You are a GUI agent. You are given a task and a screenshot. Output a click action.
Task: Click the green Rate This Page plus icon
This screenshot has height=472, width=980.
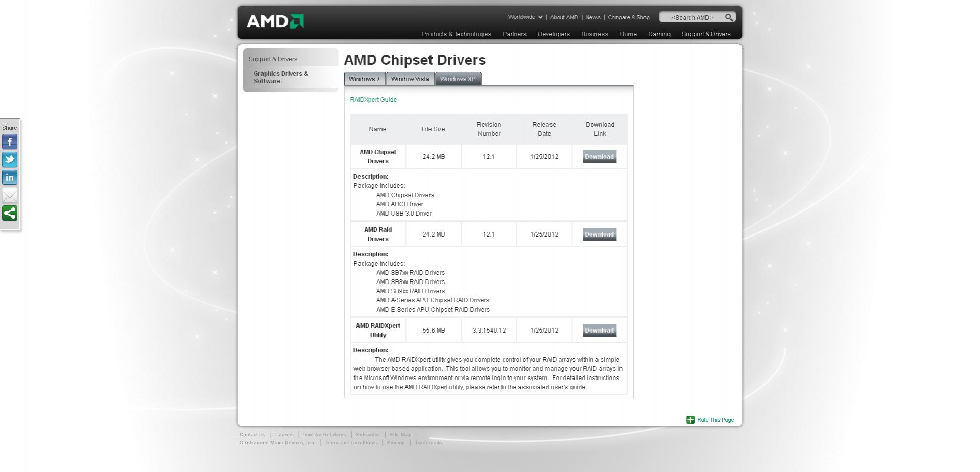click(690, 420)
